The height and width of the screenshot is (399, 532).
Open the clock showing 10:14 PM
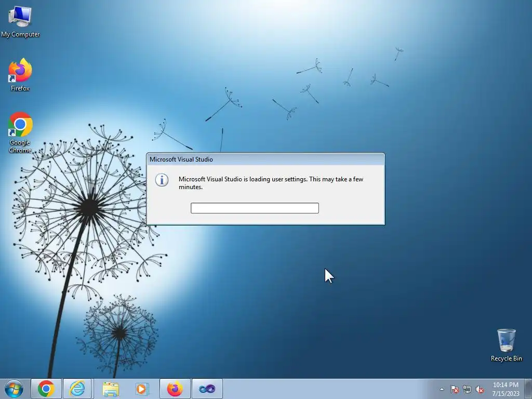[506, 389]
